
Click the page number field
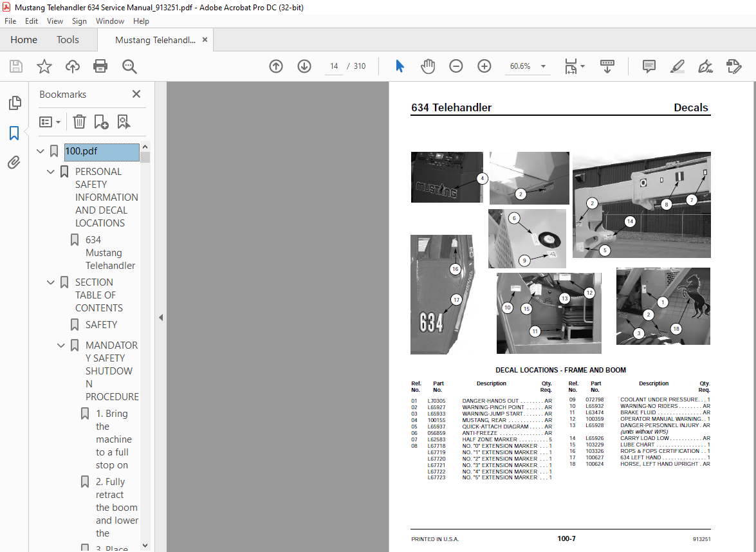tap(334, 66)
